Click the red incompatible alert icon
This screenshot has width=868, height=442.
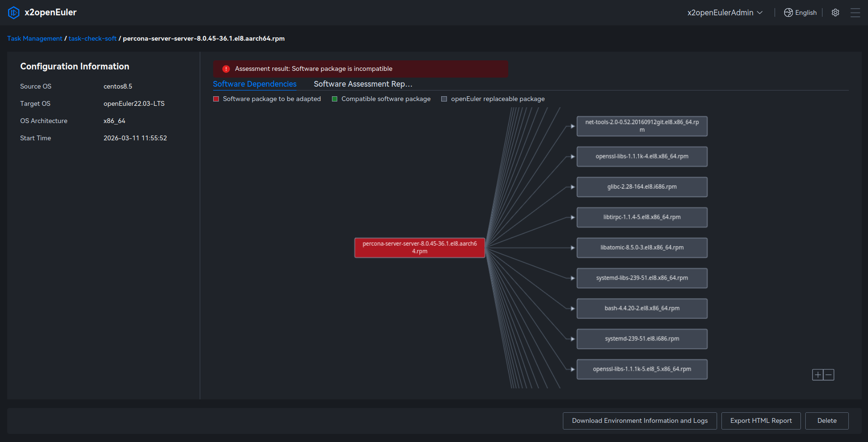pos(226,69)
